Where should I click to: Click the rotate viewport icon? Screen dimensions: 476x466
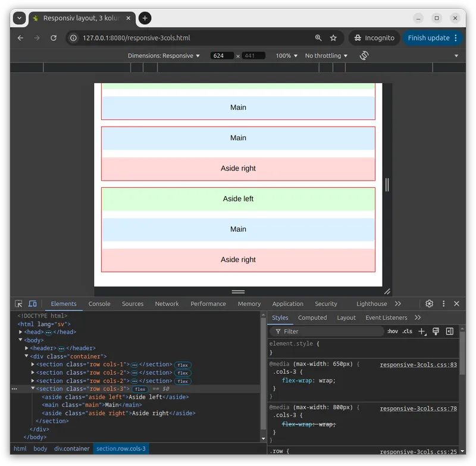point(364,55)
